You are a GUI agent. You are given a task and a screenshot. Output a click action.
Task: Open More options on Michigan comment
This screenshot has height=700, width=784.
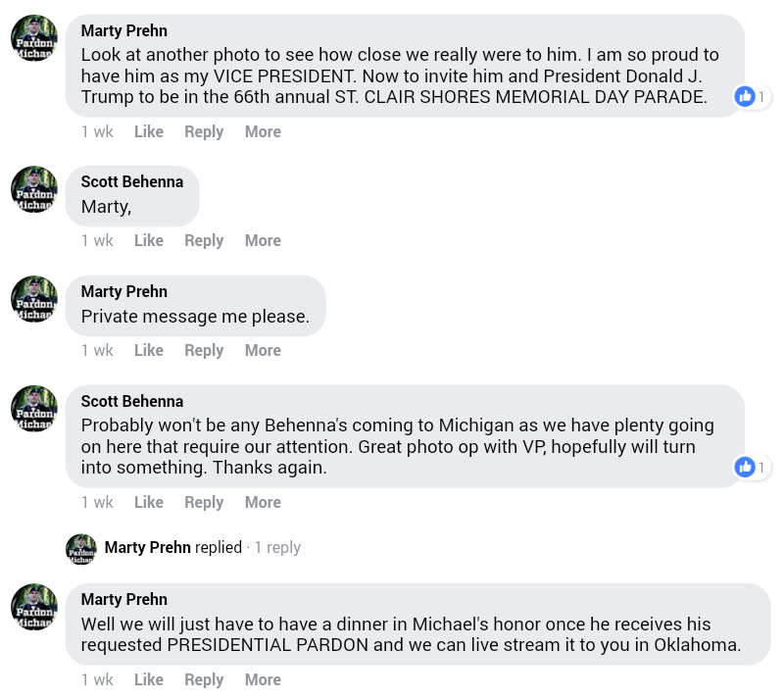click(263, 502)
